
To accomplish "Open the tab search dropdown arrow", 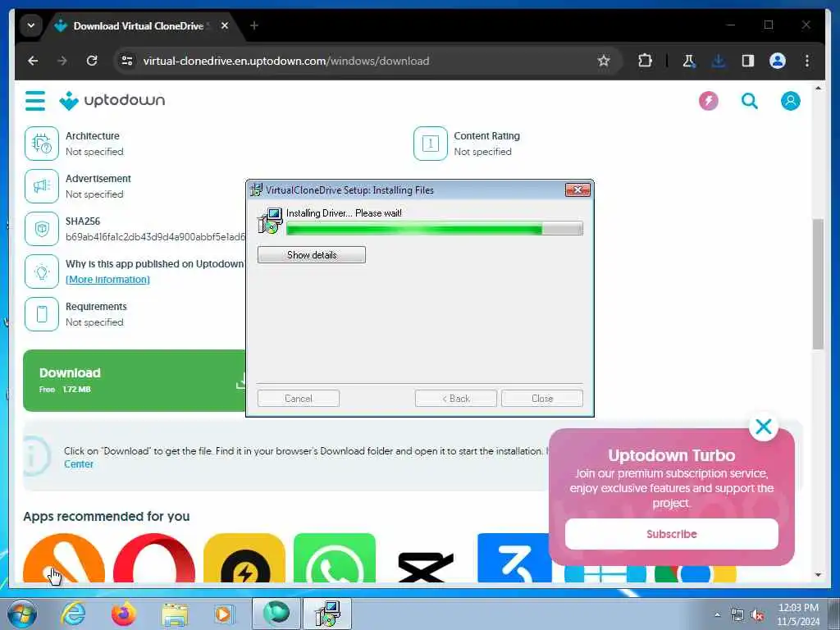I will pyautogui.click(x=31, y=25).
